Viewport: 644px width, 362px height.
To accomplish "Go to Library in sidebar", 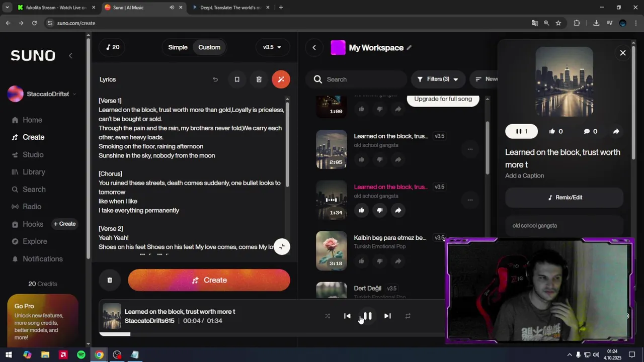I will 29,172.
